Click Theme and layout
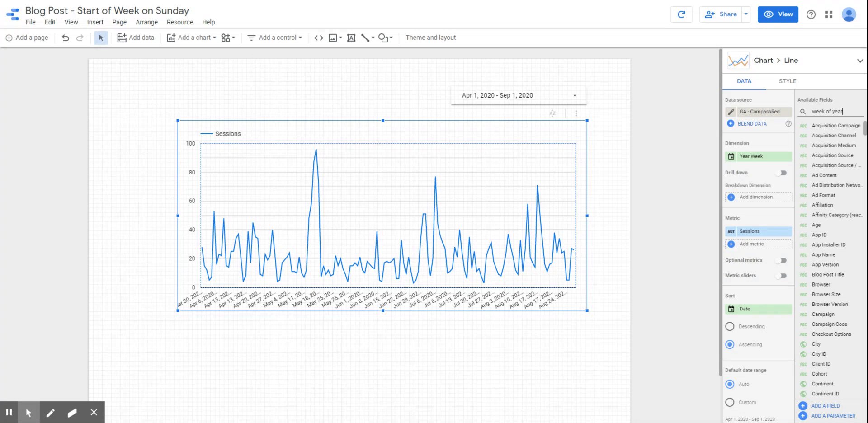 (x=430, y=38)
